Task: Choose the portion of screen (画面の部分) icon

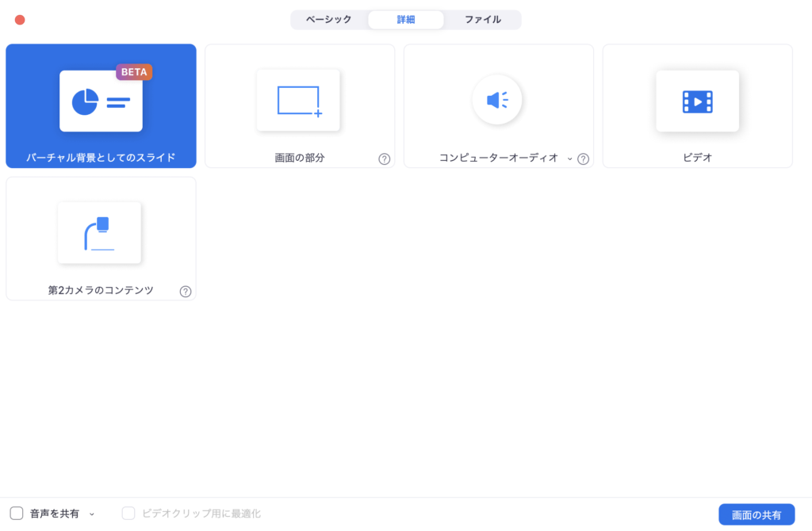Action: 298,101
